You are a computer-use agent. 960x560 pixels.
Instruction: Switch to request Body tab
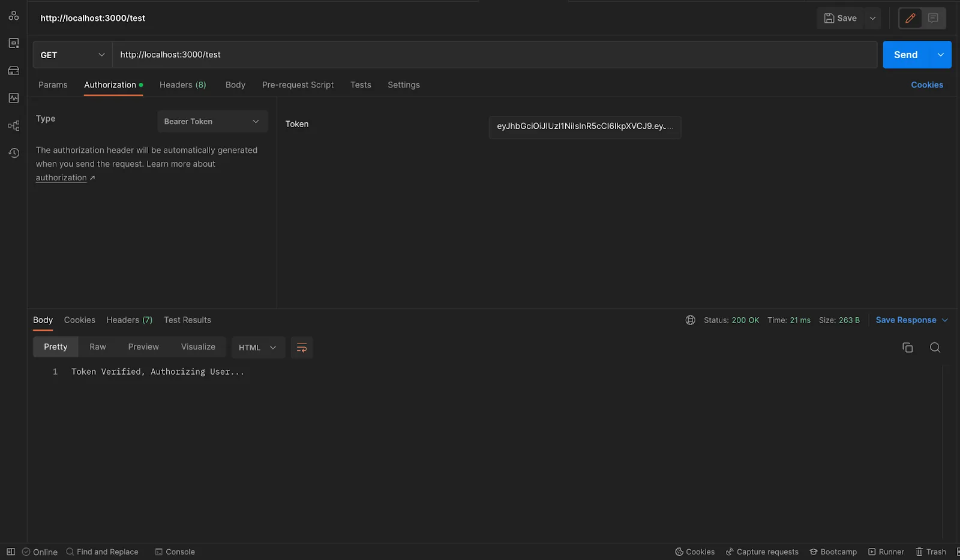235,85
